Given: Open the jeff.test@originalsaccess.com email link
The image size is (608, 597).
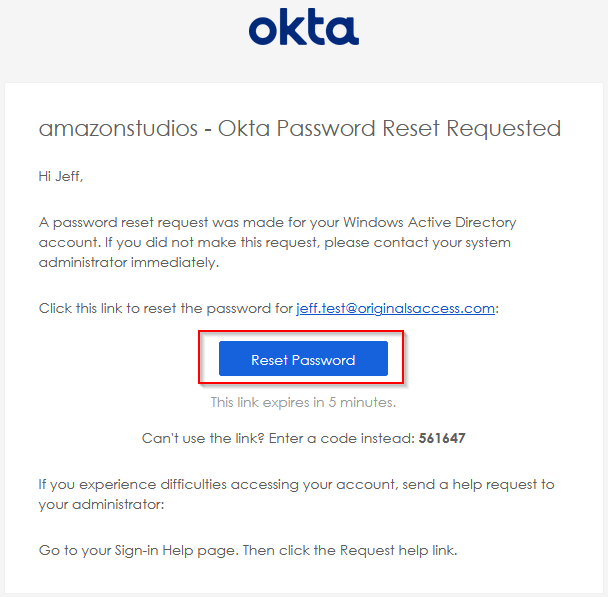Looking at the screenshot, I should (396, 309).
